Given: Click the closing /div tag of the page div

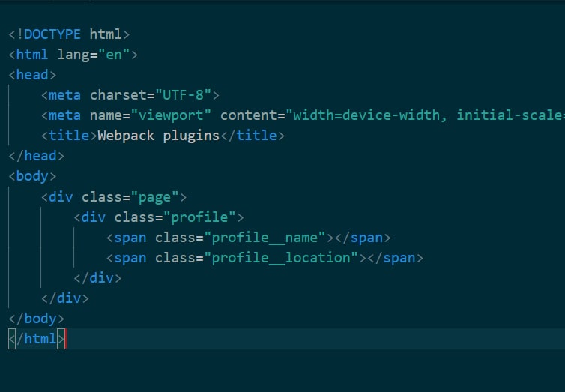Looking at the screenshot, I should click(65, 298).
